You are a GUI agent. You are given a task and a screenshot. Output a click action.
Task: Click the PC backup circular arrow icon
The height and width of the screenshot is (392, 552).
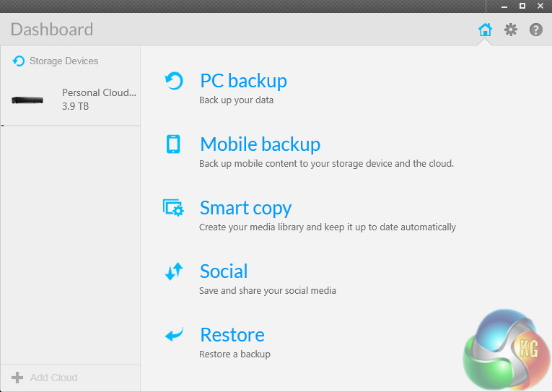click(x=174, y=81)
